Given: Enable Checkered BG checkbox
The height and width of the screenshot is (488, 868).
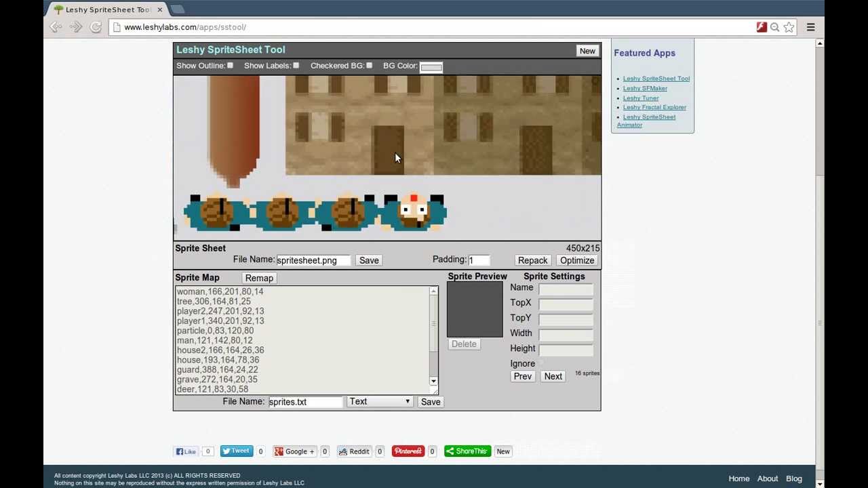Looking at the screenshot, I should click(x=370, y=66).
